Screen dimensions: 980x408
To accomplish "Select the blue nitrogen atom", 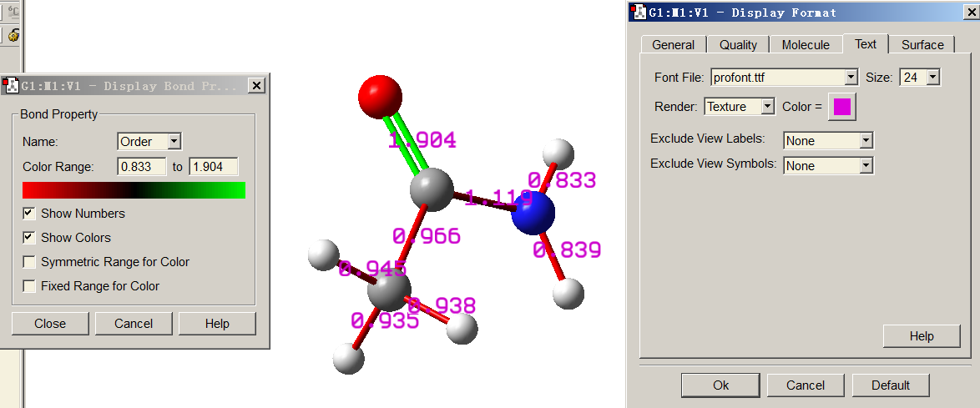I will pos(533,214).
